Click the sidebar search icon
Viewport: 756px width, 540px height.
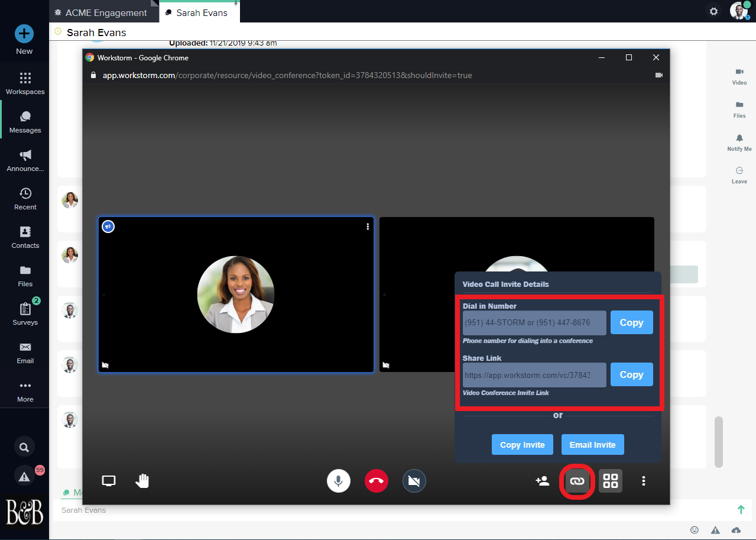pos(24,447)
